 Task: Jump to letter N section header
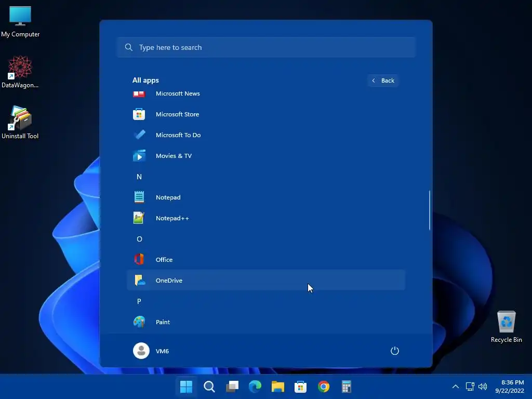click(x=139, y=177)
